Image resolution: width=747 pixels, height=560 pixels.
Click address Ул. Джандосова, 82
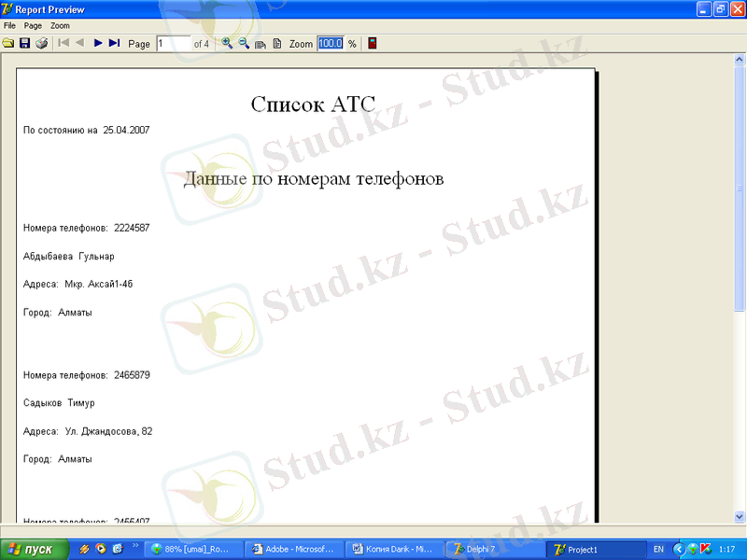[x=108, y=431]
